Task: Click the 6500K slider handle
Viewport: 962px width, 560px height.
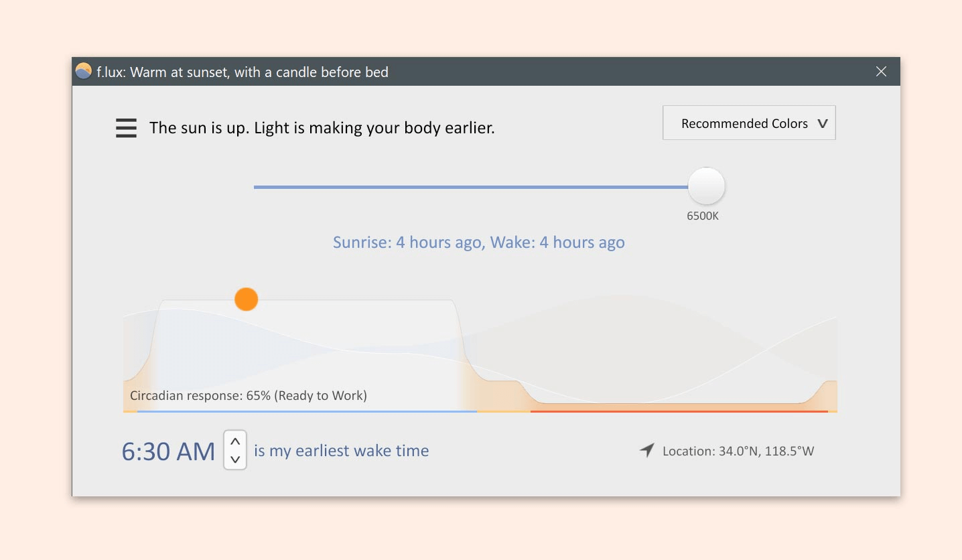Action: point(705,186)
